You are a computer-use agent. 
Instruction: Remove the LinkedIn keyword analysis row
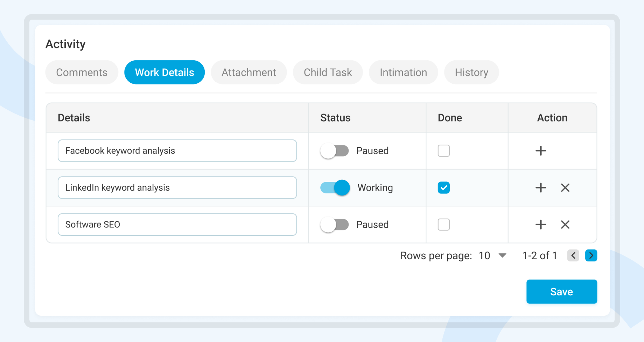coord(565,187)
